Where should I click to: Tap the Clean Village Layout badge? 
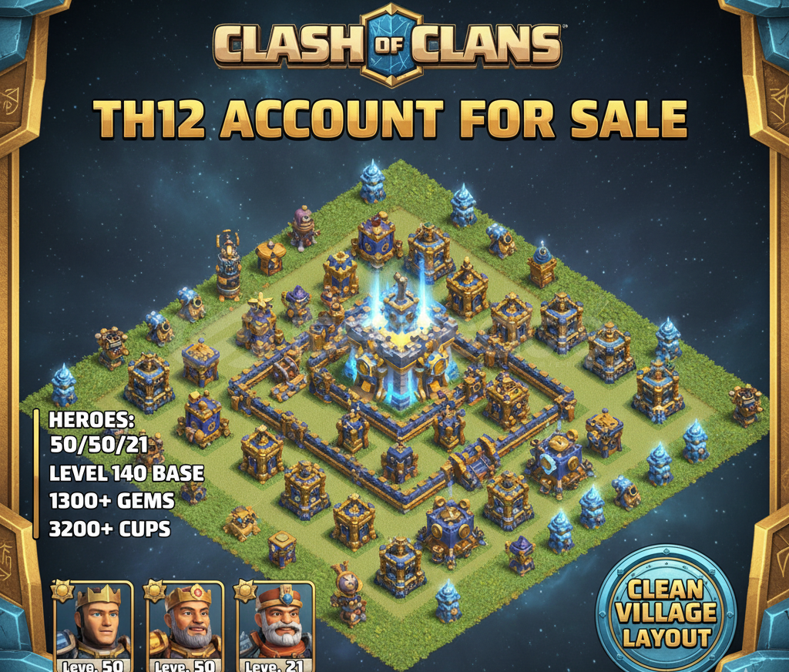pyautogui.click(x=666, y=613)
